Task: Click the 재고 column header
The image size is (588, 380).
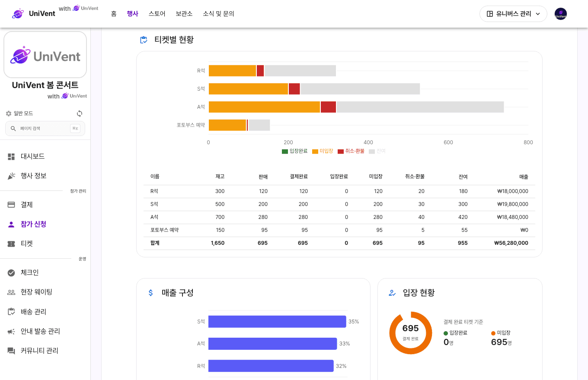Action: click(x=220, y=177)
